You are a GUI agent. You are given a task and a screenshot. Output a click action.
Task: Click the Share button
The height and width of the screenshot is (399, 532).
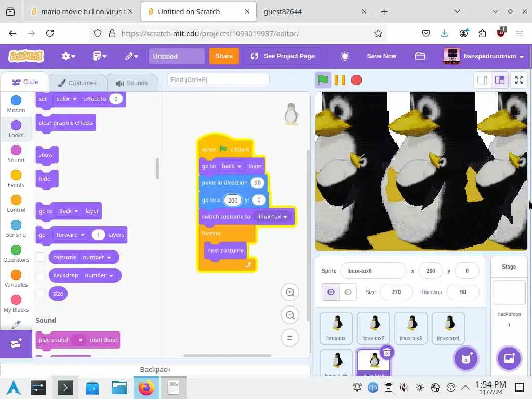click(224, 56)
